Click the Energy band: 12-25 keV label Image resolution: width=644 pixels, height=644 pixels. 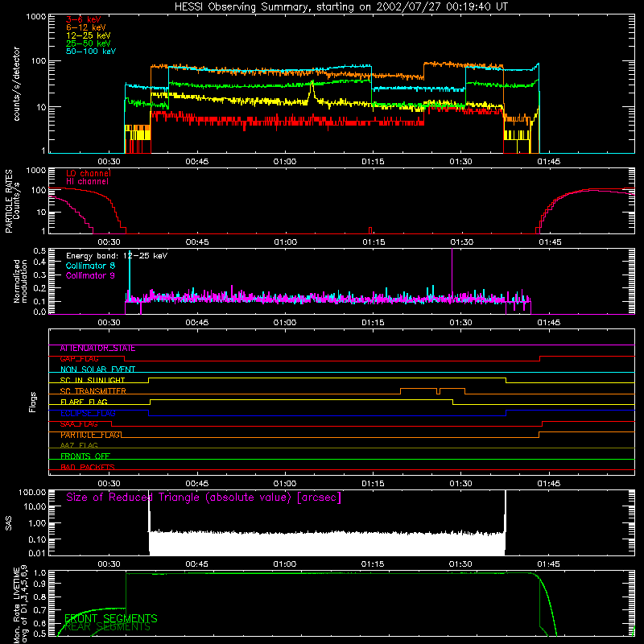pos(117,256)
